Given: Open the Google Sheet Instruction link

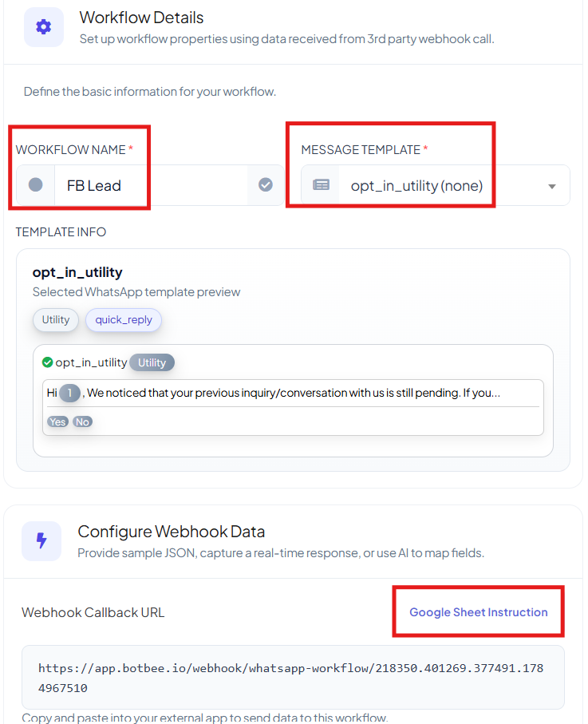Looking at the screenshot, I should tap(478, 612).
